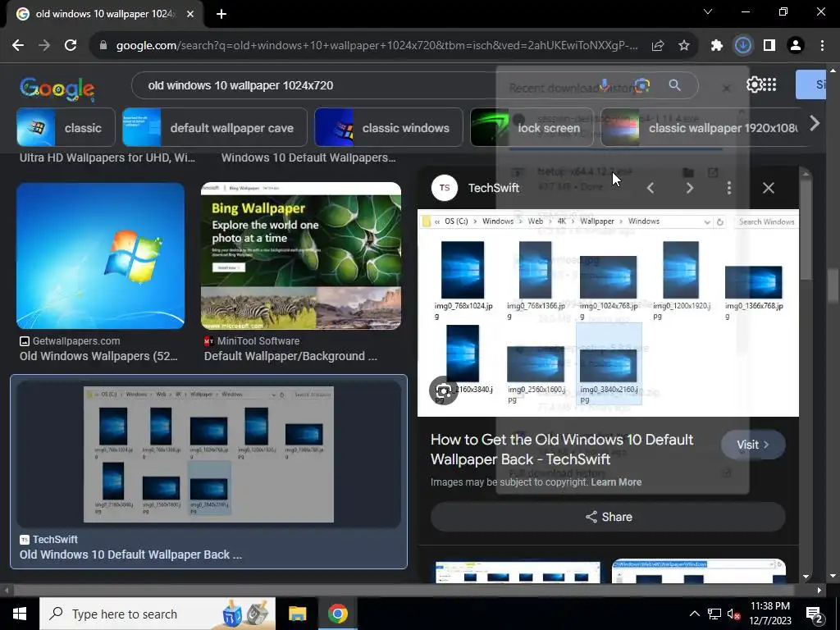
Task: Open the Chrome profile avatar
Action: coord(796,46)
